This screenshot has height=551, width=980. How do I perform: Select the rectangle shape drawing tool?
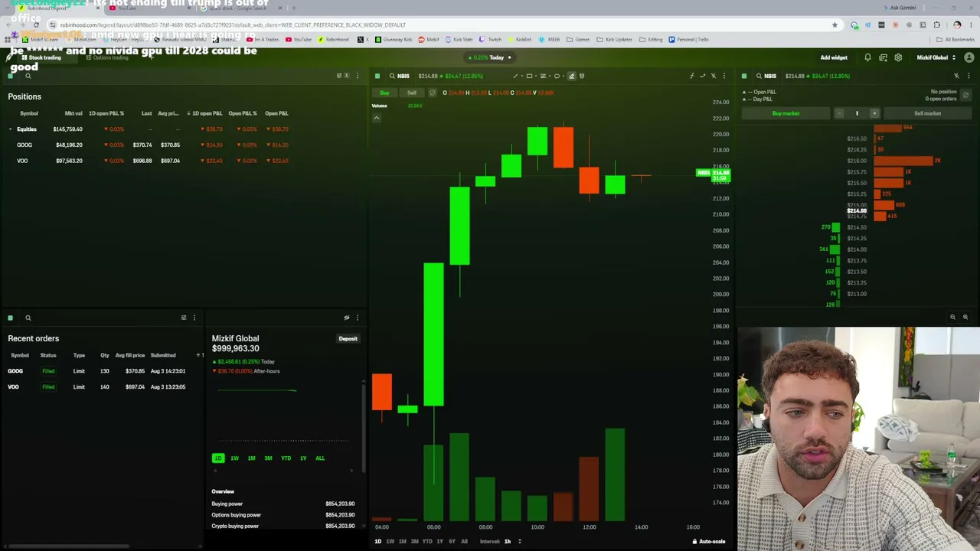point(529,76)
